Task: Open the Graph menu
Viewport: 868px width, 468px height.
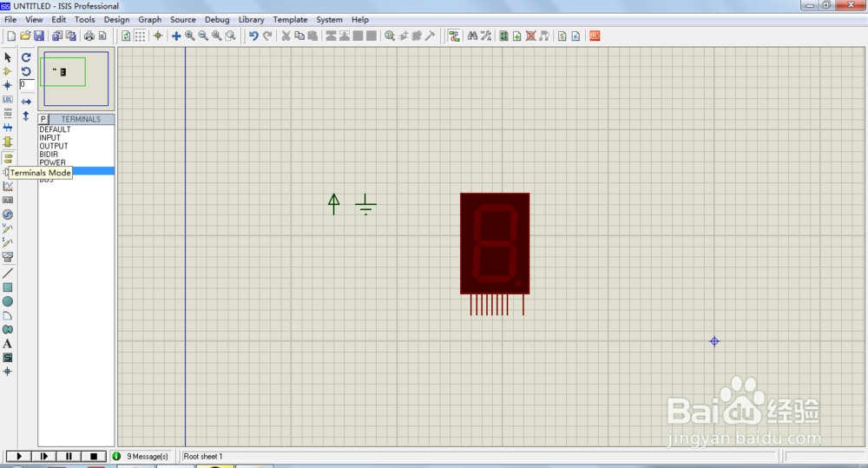Action: pyautogui.click(x=149, y=19)
